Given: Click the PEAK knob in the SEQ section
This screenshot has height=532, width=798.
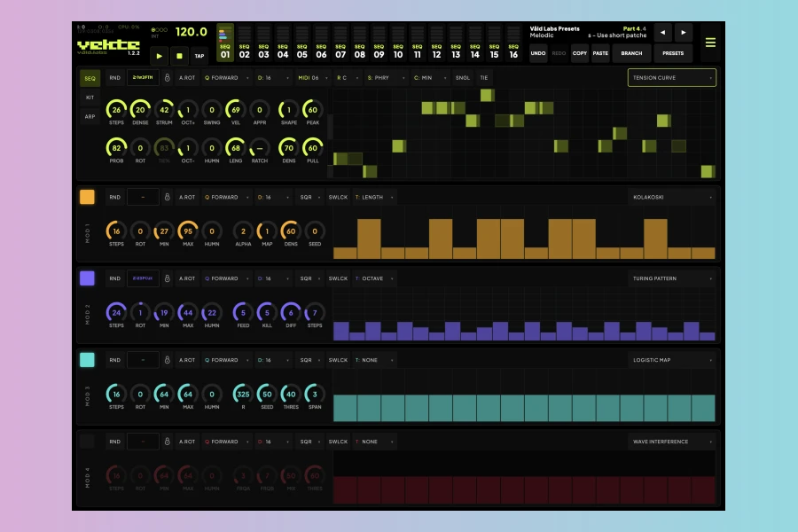Looking at the screenshot, I should coord(312,110).
